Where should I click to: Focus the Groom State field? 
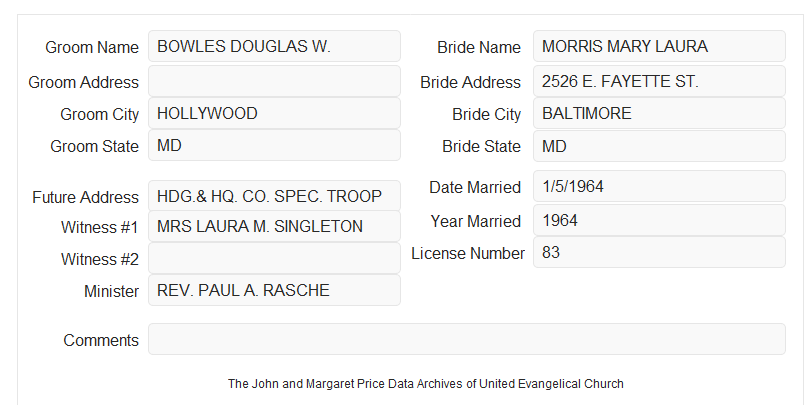274,145
